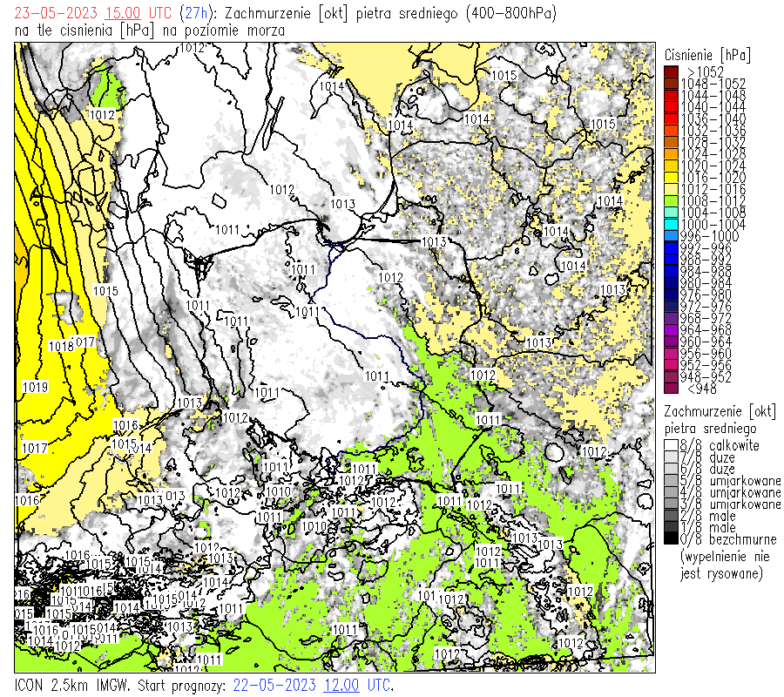The width and height of the screenshot is (784, 697).
Task: Pick the 1000-1004 hPa cyan swatch
Action: point(671,225)
